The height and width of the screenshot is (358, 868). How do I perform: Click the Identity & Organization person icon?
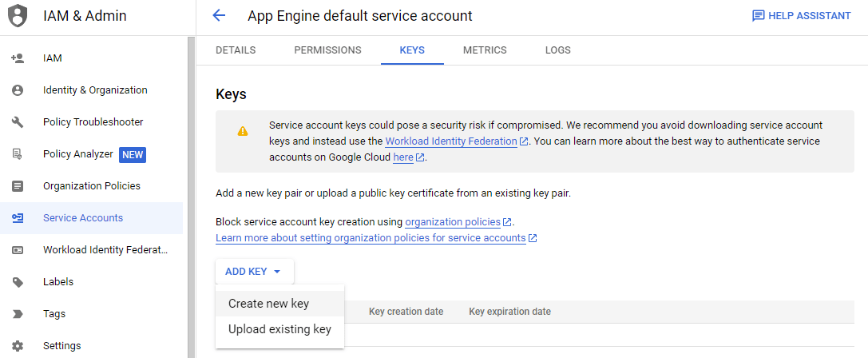tap(18, 89)
